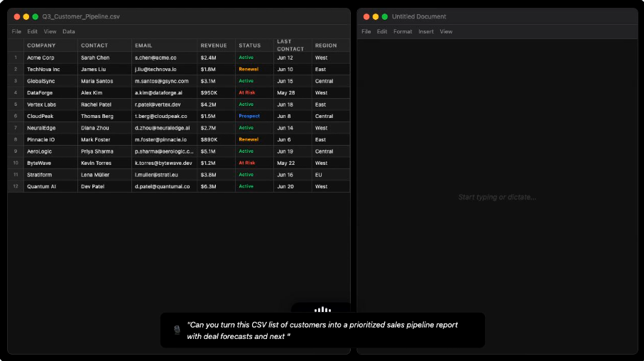This screenshot has width=644, height=361.
Task: Close the Untitled Document window
Action: coord(366,16)
